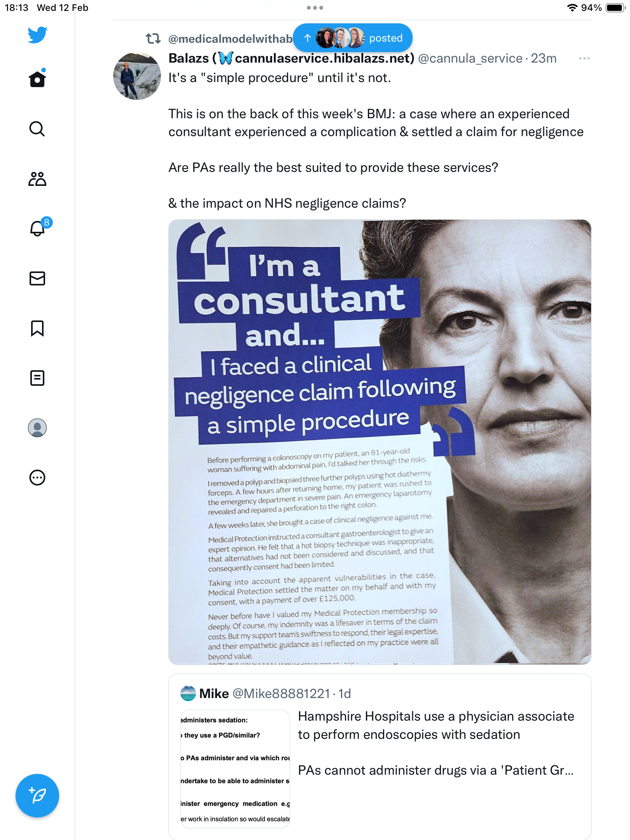Tap the three-dot multitasking indicator at top

pos(315,7)
